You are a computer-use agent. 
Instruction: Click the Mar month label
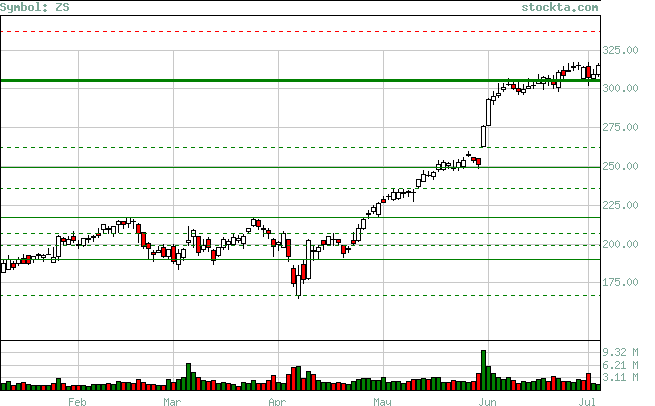[172, 401]
